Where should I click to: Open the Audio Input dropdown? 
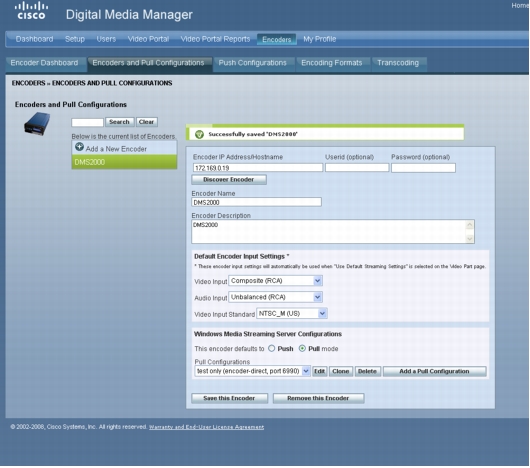coord(275,297)
